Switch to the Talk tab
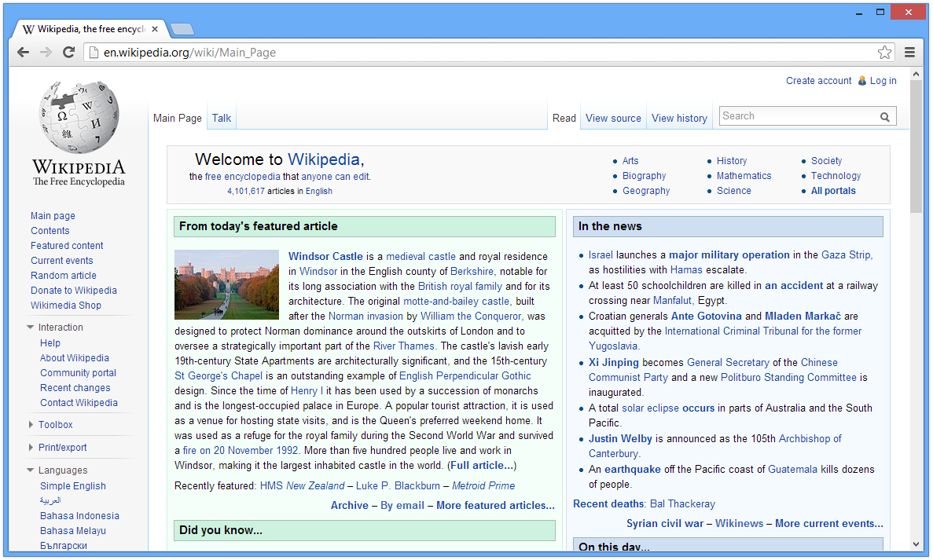The height and width of the screenshot is (560, 933). click(222, 118)
